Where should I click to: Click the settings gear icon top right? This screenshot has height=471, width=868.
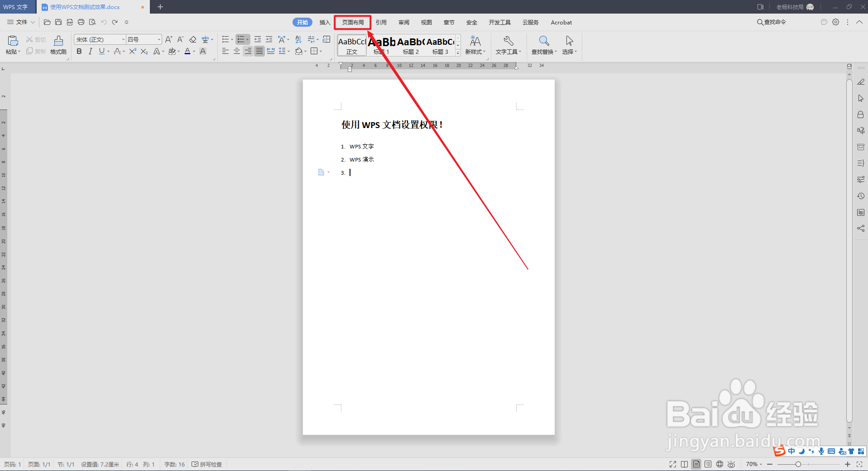tap(836, 22)
